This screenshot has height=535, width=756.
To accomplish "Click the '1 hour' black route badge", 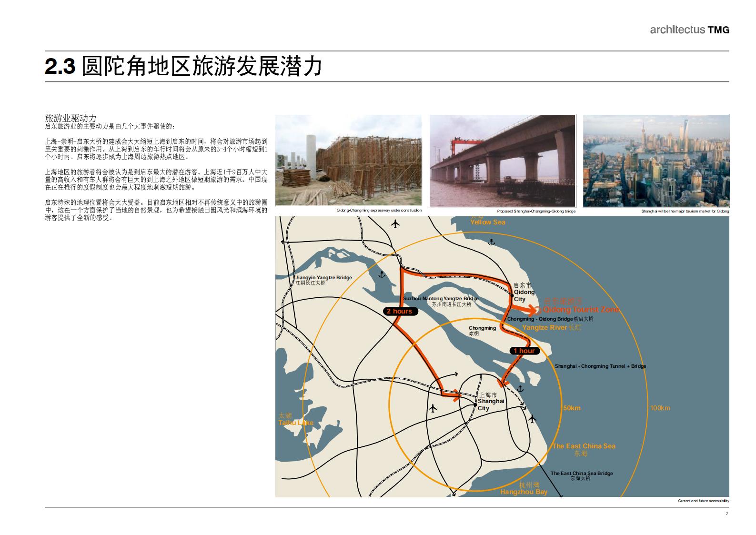I will click(524, 351).
